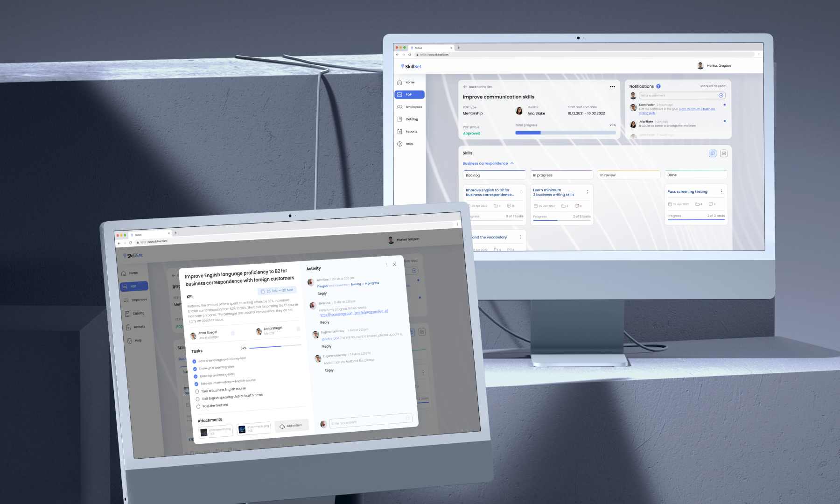Click comments icon on Learn minimum card
This screenshot has width=840, height=504.
tap(577, 206)
